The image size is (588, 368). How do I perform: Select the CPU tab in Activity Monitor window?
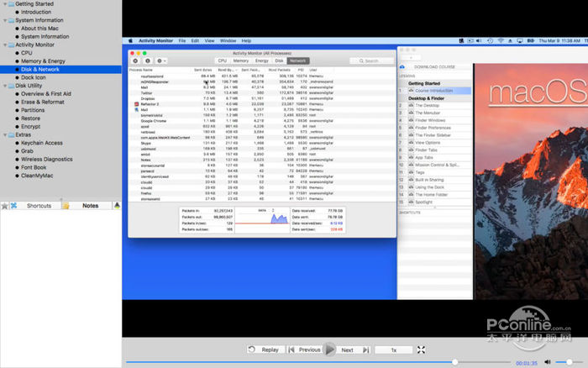click(x=223, y=60)
